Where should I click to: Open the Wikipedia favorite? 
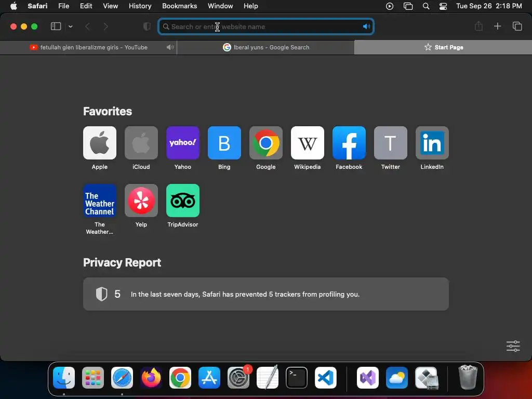[308, 143]
